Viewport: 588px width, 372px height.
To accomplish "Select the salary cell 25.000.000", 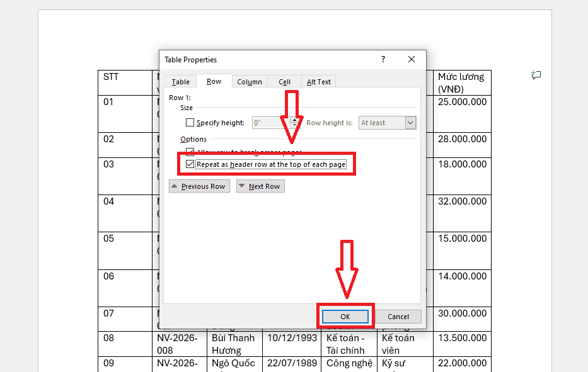I will (462, 113).
